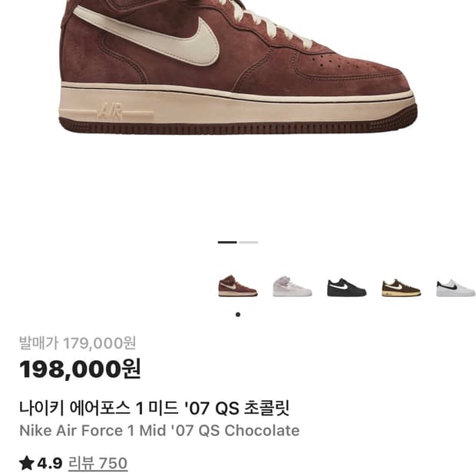The height and width of the screenshot is (476, 476).
Task: Pick the white shoe with black swoosh thumbnail
Action: pos(456,288)
